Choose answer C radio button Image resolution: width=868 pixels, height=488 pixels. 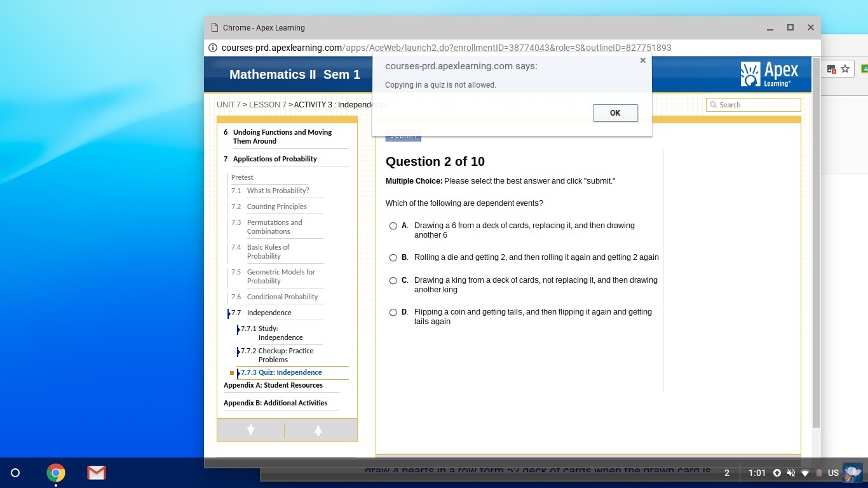click(393, 280)
